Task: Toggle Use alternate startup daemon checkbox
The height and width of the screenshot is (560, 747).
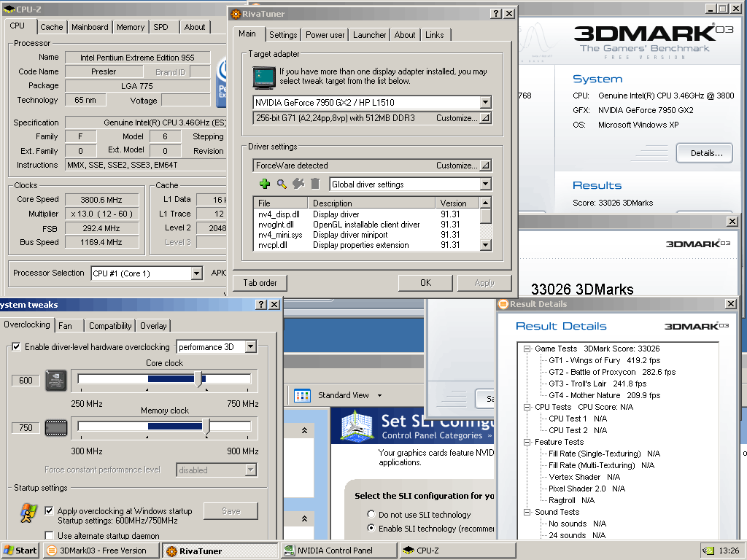Action: coord(49,535)
